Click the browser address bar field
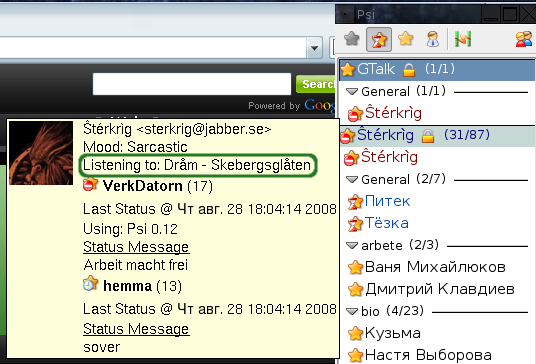The image size is (536, 364). coord(153,48)
